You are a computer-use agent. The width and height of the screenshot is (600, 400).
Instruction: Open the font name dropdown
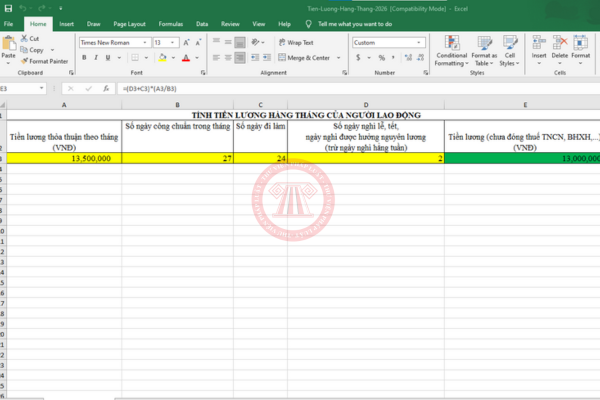click(145, 42)
